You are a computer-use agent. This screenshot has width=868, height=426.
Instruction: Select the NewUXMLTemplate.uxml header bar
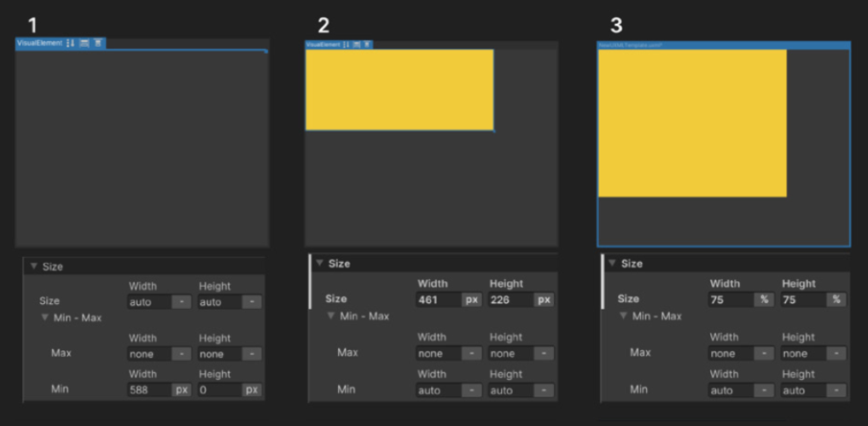click(x=724, y=45)
